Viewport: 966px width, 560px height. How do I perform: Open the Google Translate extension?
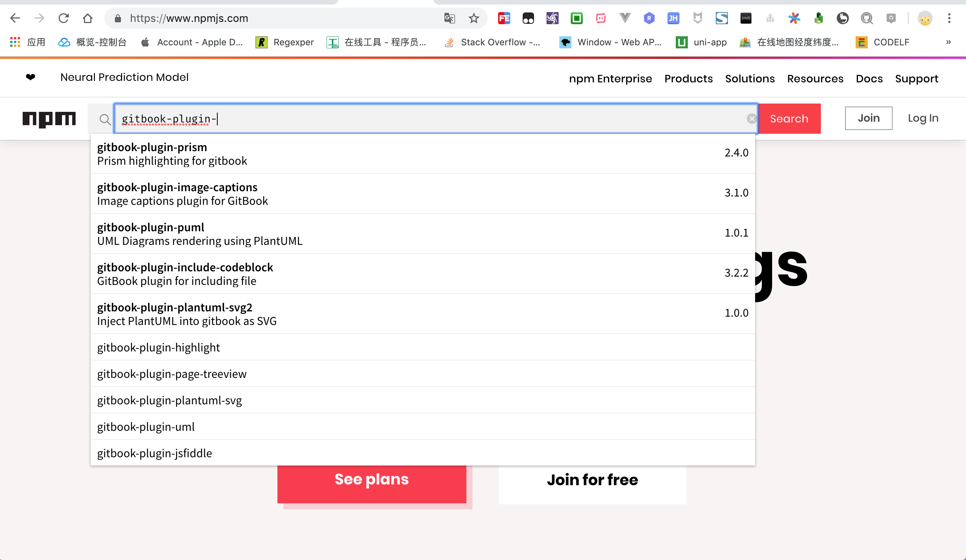click(449, 18)
